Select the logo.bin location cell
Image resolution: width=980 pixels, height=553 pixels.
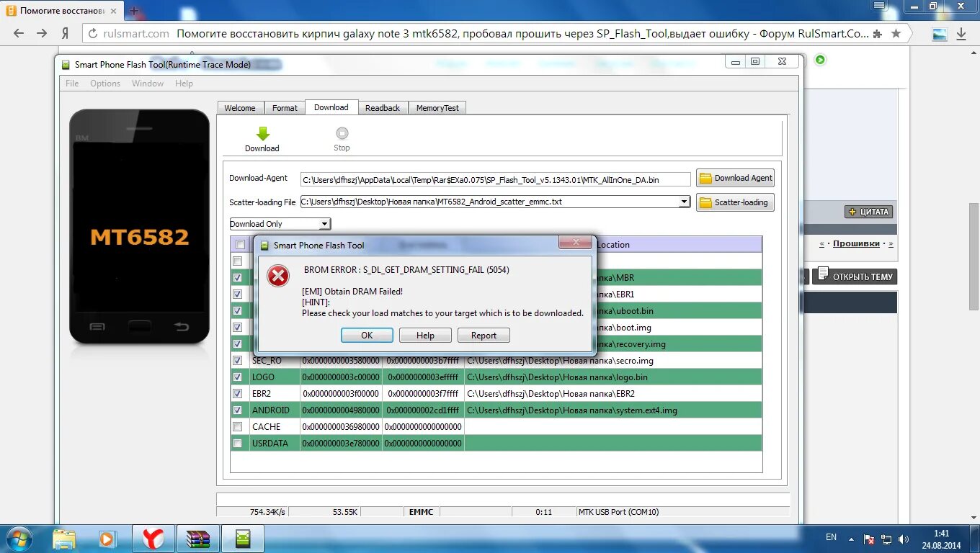click(x=613, y=377)
